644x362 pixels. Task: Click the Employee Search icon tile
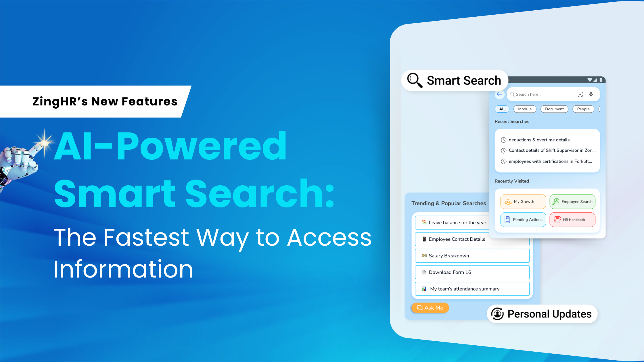point(572,202)
